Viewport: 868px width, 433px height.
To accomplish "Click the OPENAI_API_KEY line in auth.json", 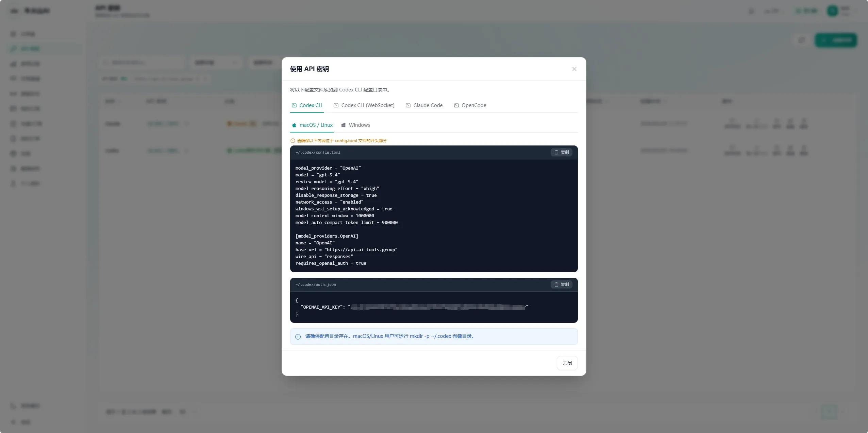I will (x=412, y=307).
